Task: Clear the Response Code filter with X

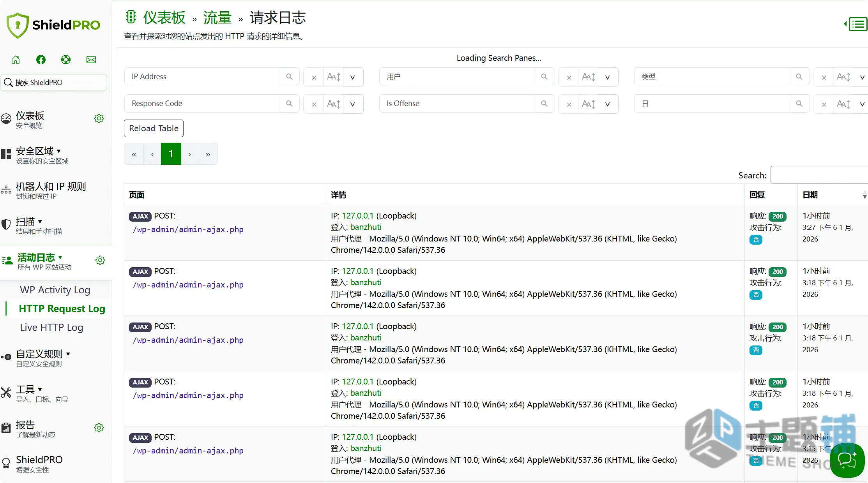Action: pos(314,104)
